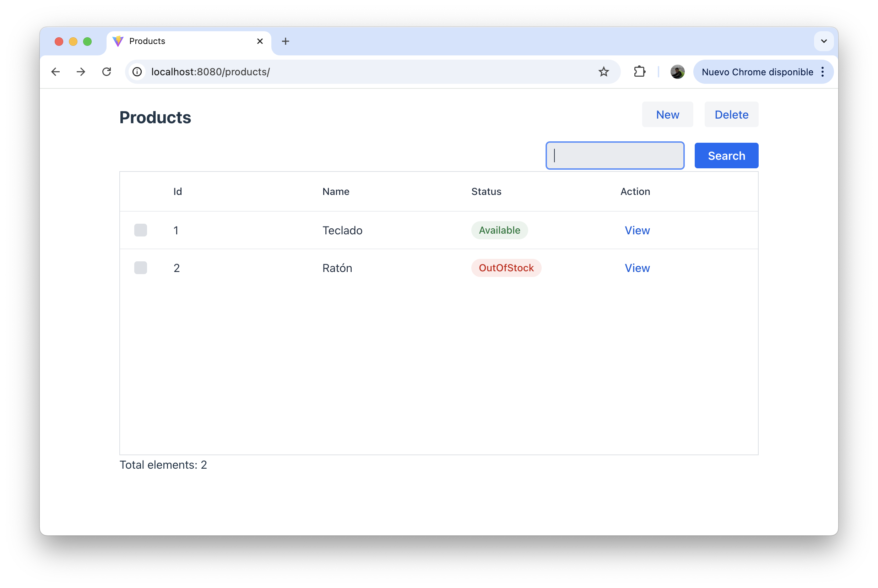
Task: Close the Products tab
Action: pos(260,41)
